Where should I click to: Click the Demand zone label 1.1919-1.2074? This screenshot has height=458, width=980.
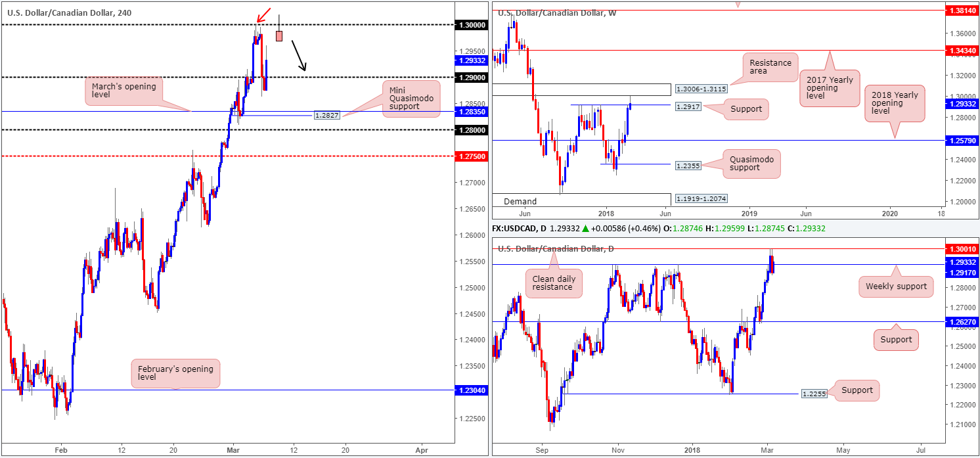(702, 198)
